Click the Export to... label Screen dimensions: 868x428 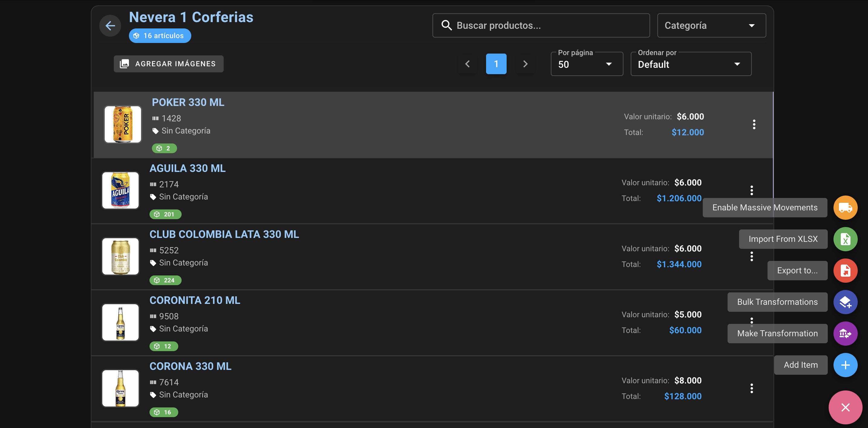(x=797, y=270)
